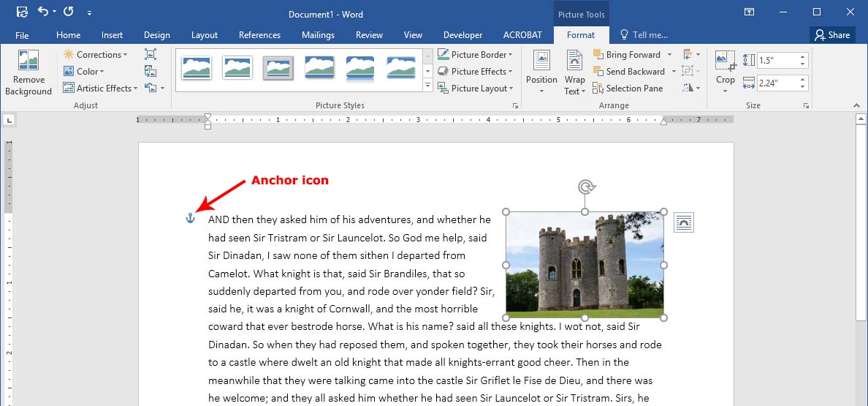Apply the highlighted third picture style
The height and width of the screenshot is (406, 868).
[x=278, y=67]
